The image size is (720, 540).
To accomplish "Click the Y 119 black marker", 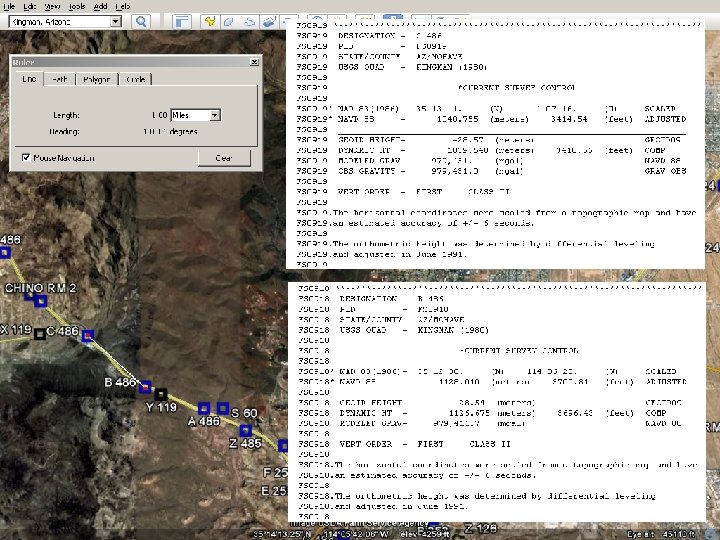I will pos(160,394).
